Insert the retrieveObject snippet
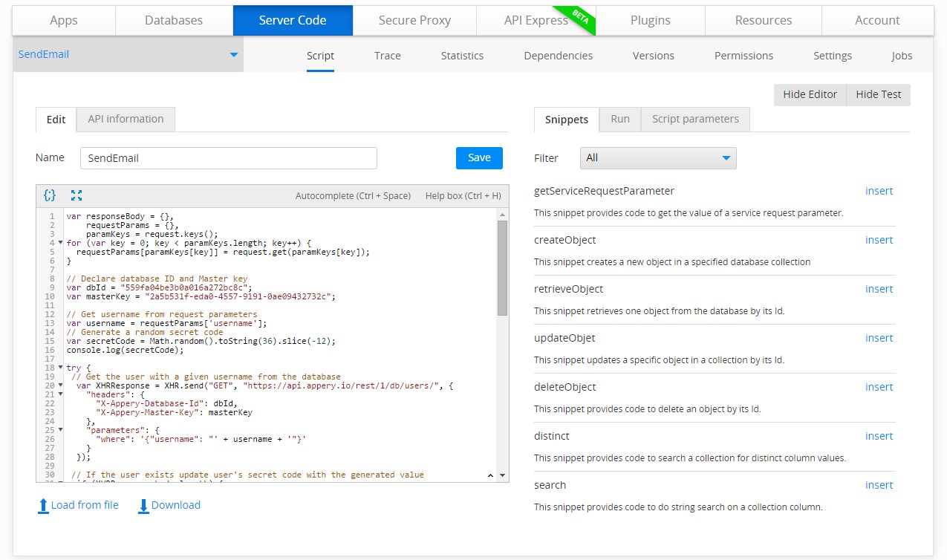The image size is (947, 560). (879, 289)
